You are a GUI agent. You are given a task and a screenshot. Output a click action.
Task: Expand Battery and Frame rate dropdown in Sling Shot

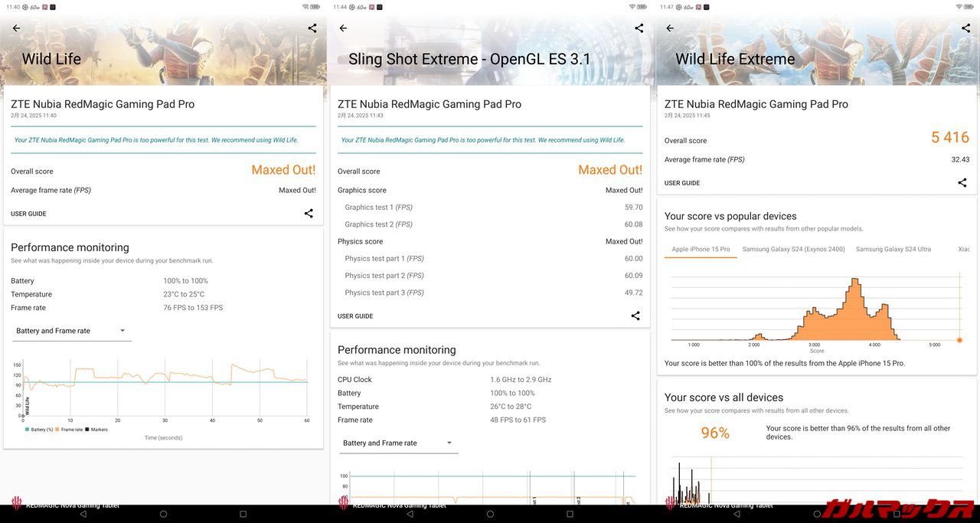point(398,443)
